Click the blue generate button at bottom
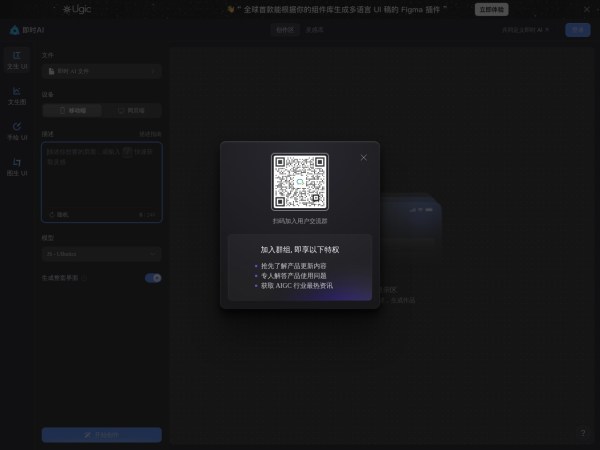 tap(101, 434)
